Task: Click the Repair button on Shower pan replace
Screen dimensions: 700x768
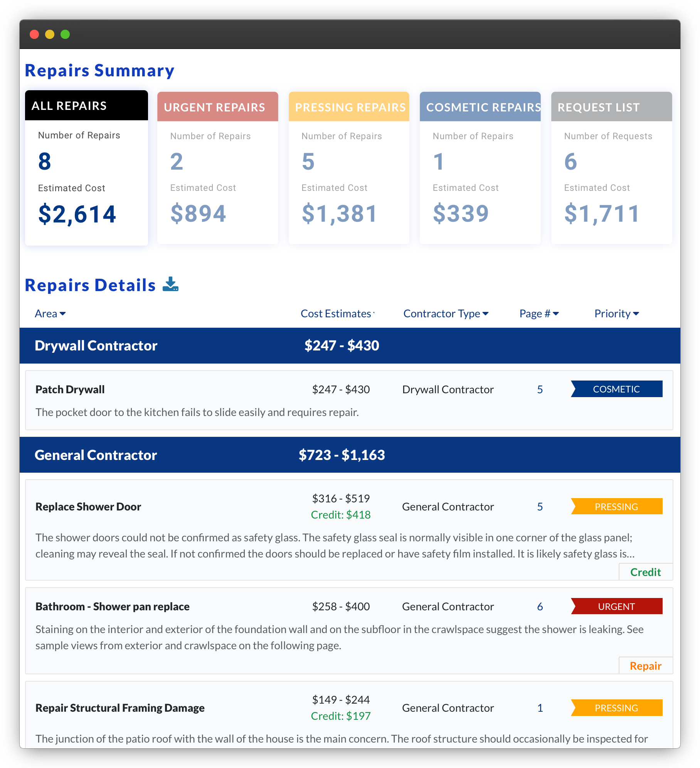Action: 645,666
